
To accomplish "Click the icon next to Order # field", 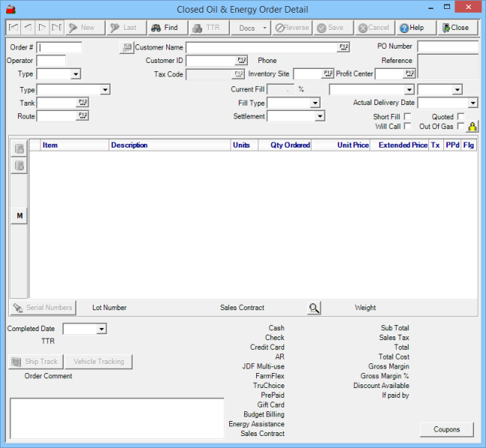I will coord(127,47).
